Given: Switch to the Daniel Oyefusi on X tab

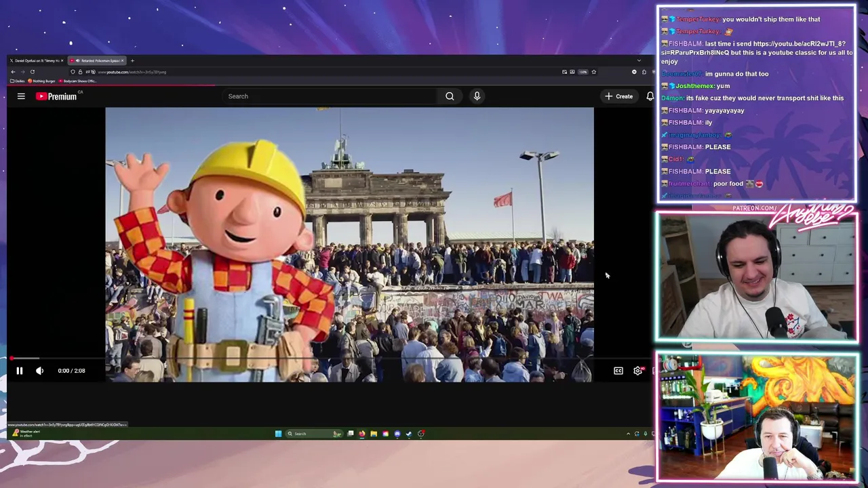Looking at the screenshot, I should coord(35,61).
